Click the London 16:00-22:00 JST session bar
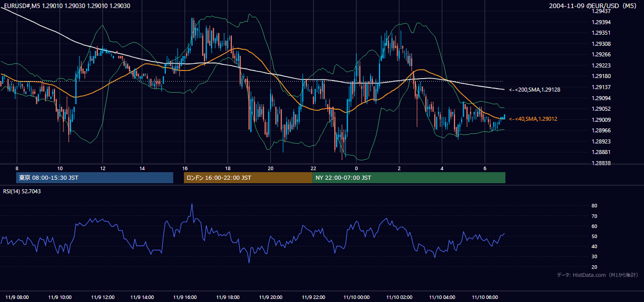 point(248,178)
